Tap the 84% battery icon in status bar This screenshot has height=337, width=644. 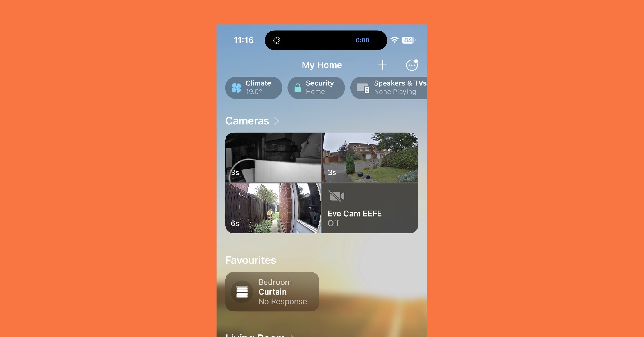pyautogui.click(x=407, y=40)
